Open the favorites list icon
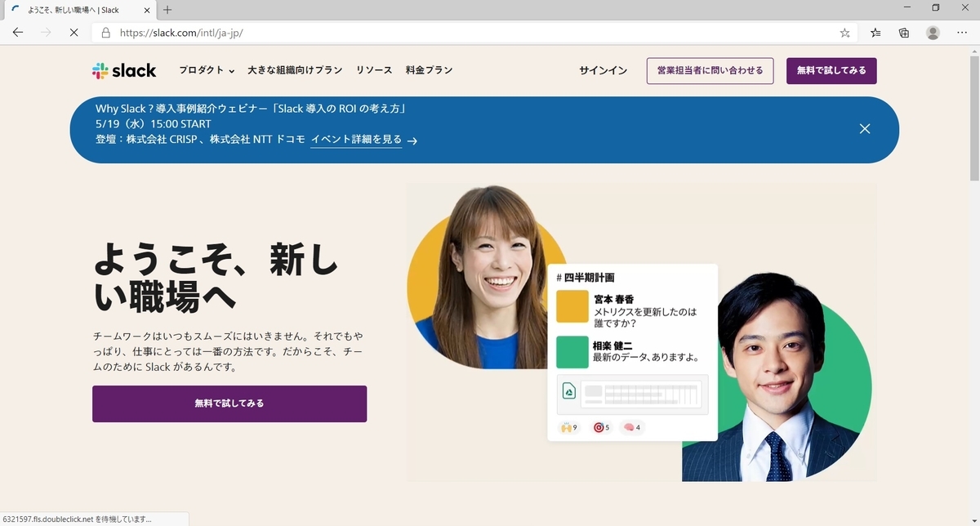This screenshot has width=980, height=526. (875, 33)
